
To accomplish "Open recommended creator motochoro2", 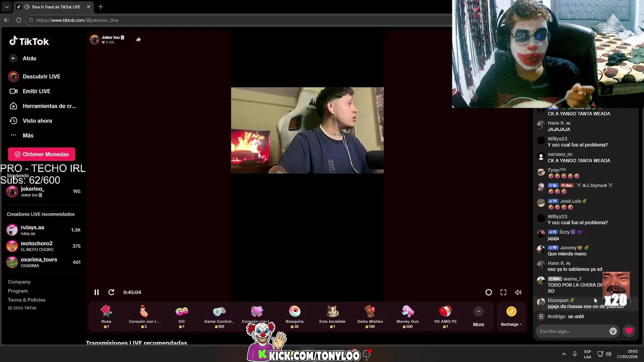I will coord(43,246).
